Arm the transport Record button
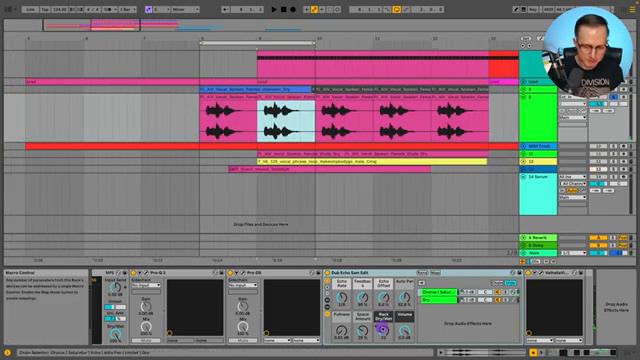 pos(293,9)
